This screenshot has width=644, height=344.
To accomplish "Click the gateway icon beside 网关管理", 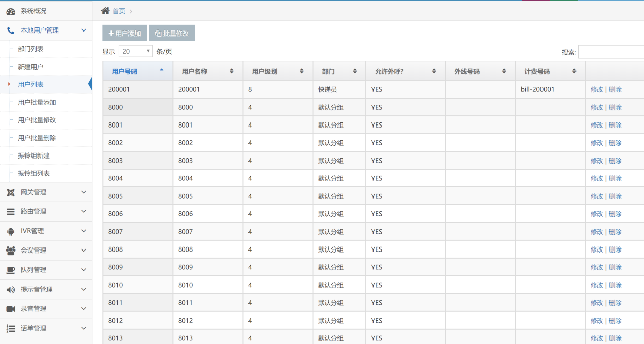I will coord(11,192).
